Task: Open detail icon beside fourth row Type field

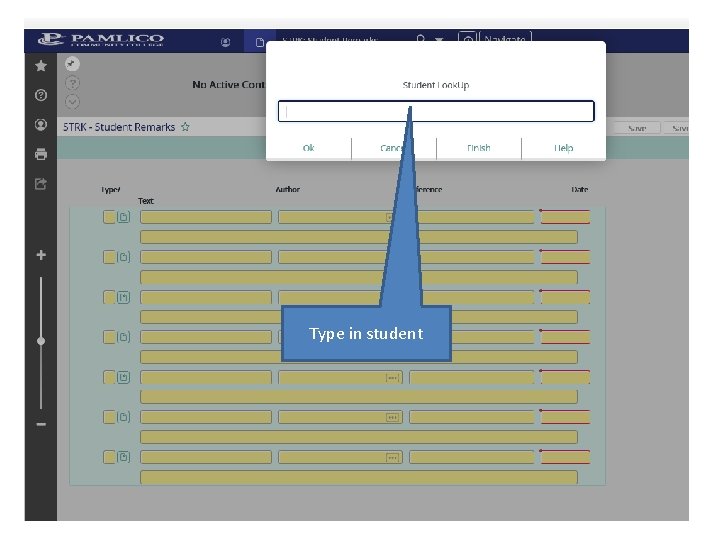Action: [124, 337]
